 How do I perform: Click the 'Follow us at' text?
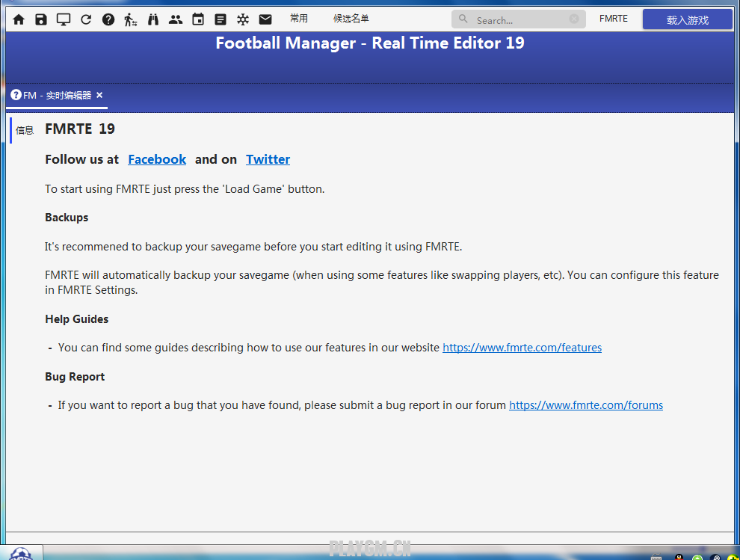[x=82, y=159]
